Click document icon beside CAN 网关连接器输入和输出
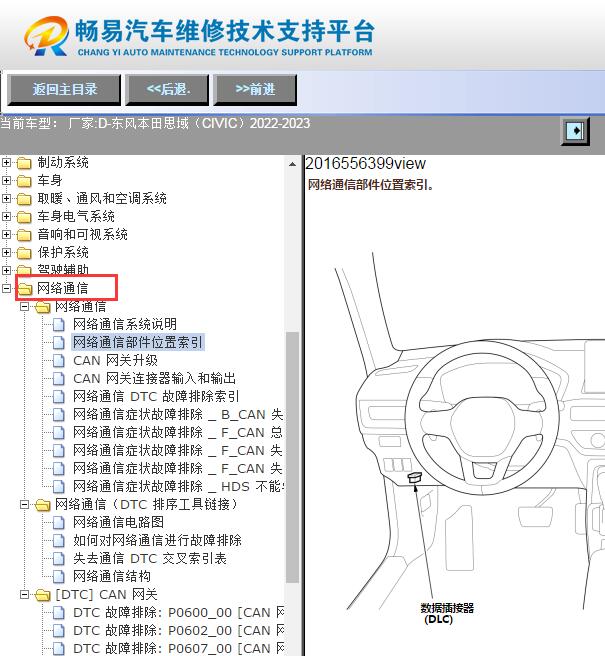605x656 pixels. click(59, 379)
